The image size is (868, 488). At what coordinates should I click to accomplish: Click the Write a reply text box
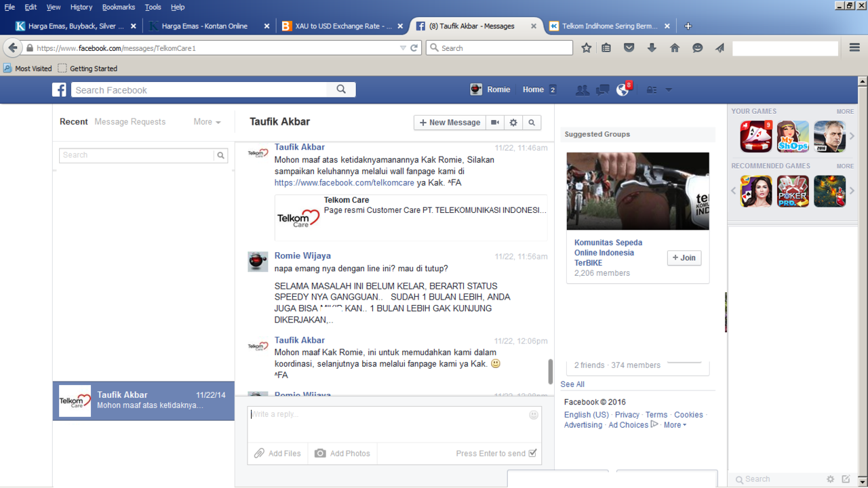[x=394, y=425]
